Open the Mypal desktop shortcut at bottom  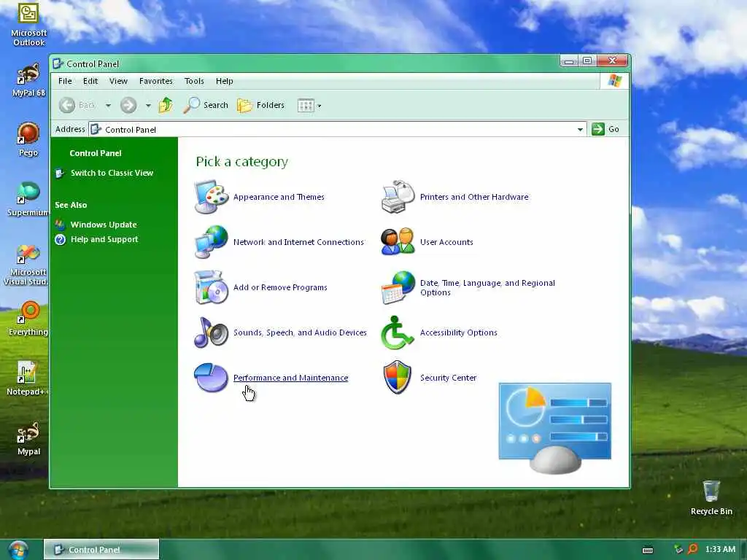(x=28, y=438)
